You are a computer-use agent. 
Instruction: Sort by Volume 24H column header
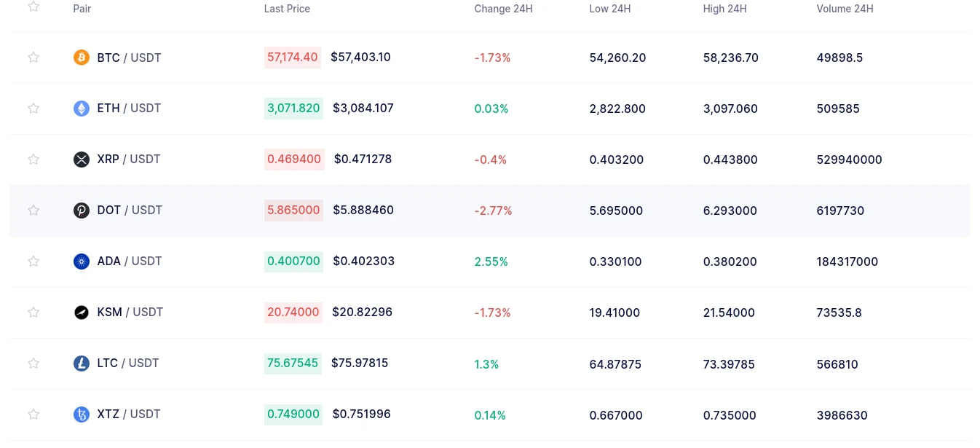click(845, 9)
